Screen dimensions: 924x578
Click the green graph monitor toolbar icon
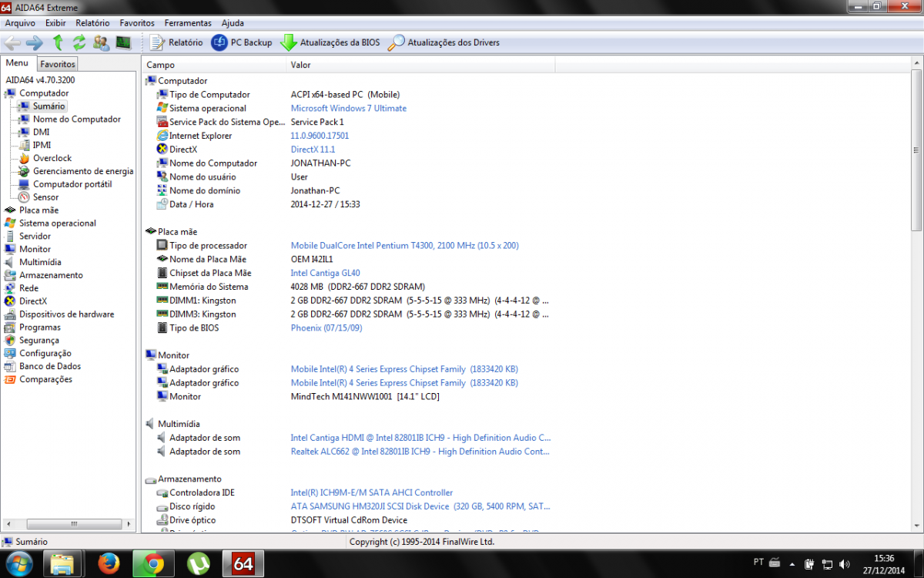pos(123,42)
